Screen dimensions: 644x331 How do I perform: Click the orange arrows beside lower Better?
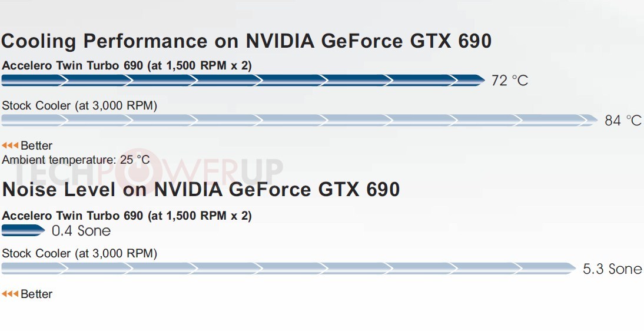click(x=10, y=294)
